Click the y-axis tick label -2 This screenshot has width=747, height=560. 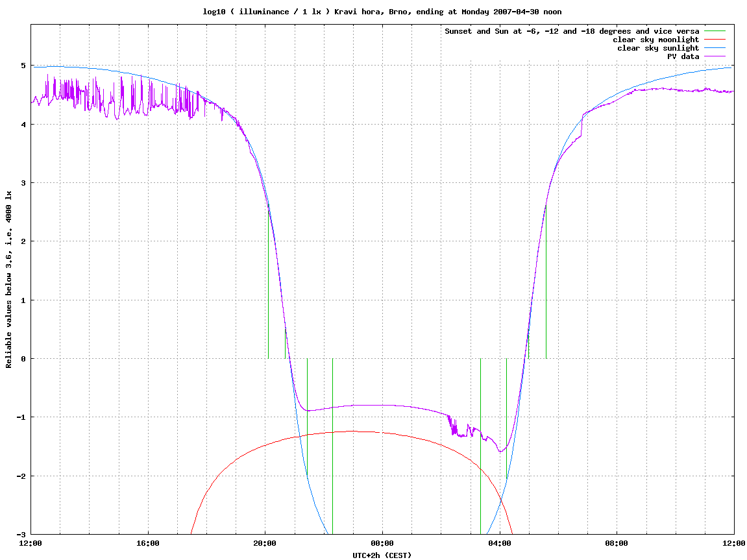(x=21, y=476)
